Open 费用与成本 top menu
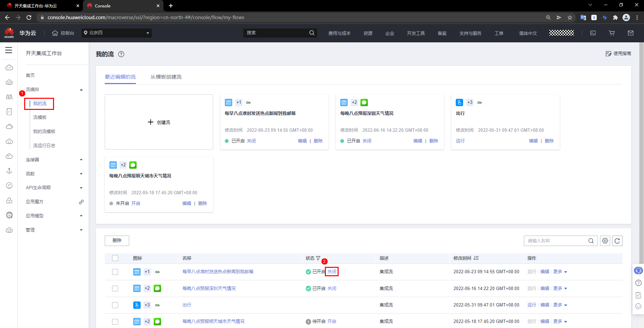 [339, 33]
